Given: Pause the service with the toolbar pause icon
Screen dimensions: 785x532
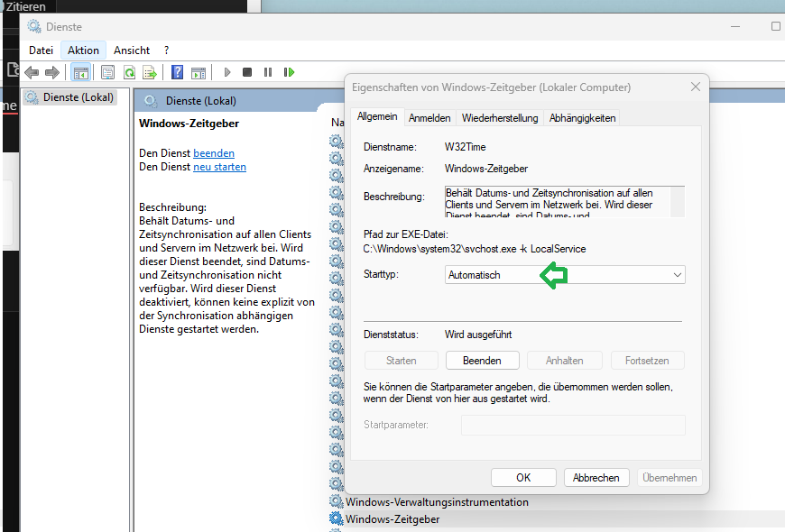Looking at the screenshot, I should (x=268, y=72).
